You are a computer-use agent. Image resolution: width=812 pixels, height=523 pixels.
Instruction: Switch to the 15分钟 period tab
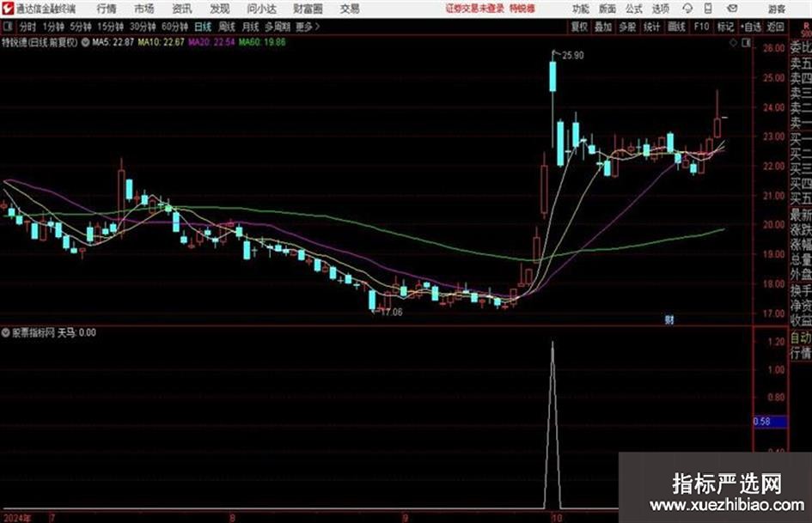[110, 27]
